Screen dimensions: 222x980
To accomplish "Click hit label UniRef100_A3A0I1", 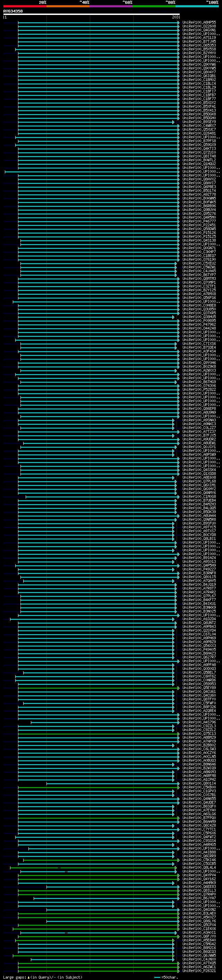I will pos(199,933).
